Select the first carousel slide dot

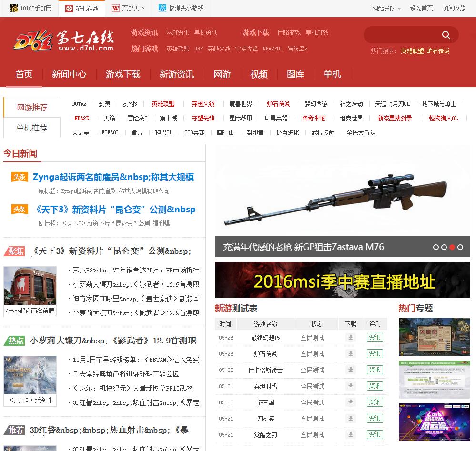coord(436,247)
